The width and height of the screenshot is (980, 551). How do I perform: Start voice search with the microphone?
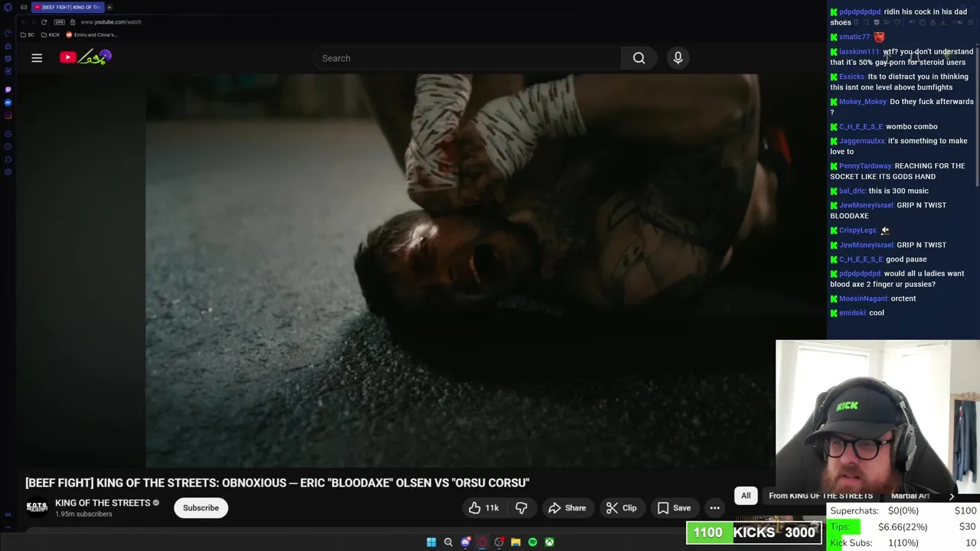(678, 58)
